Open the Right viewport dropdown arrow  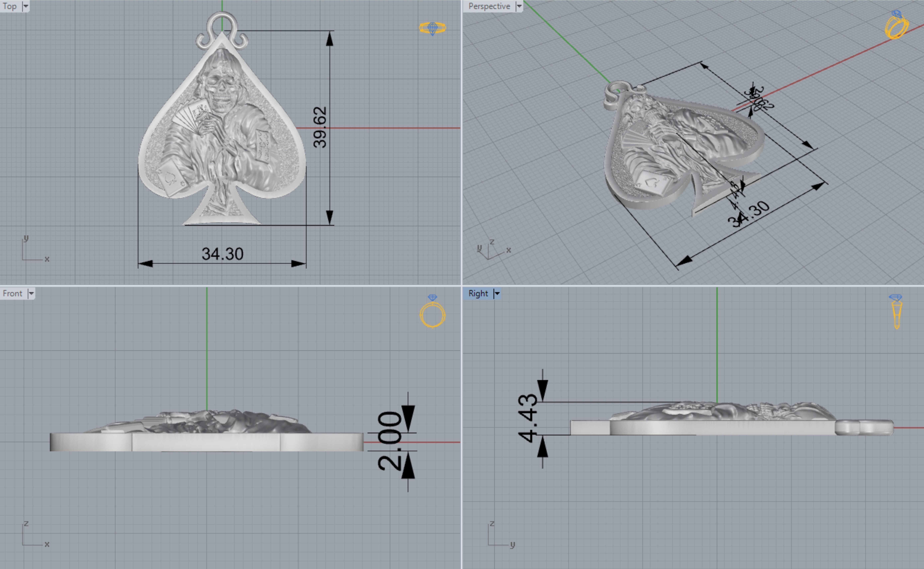coord(497,293)
